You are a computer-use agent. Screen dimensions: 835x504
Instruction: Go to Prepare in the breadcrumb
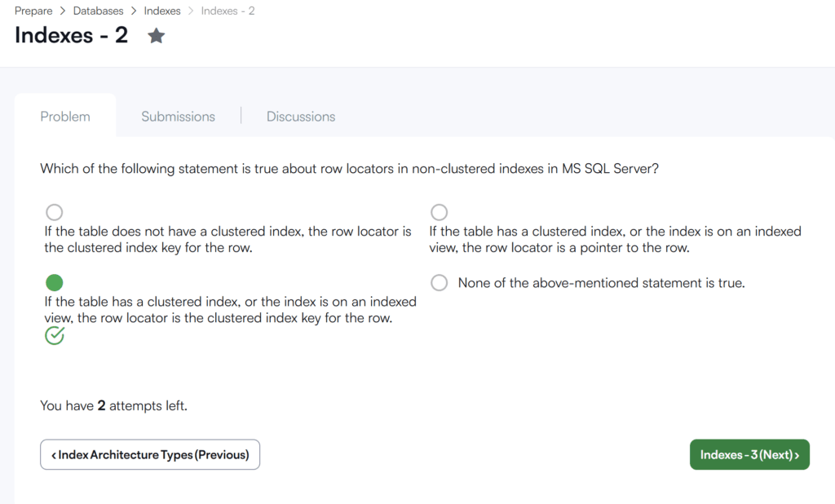pyautogui.click(x=33, y=11)
